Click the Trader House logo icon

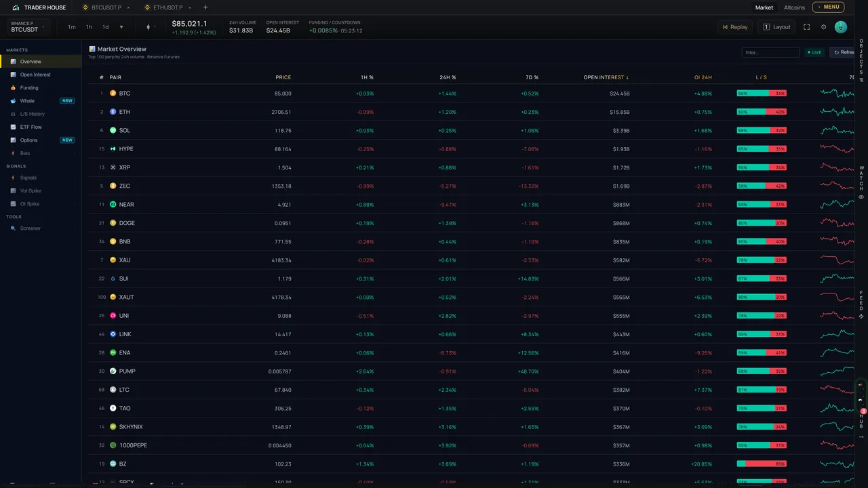point(16,7)
